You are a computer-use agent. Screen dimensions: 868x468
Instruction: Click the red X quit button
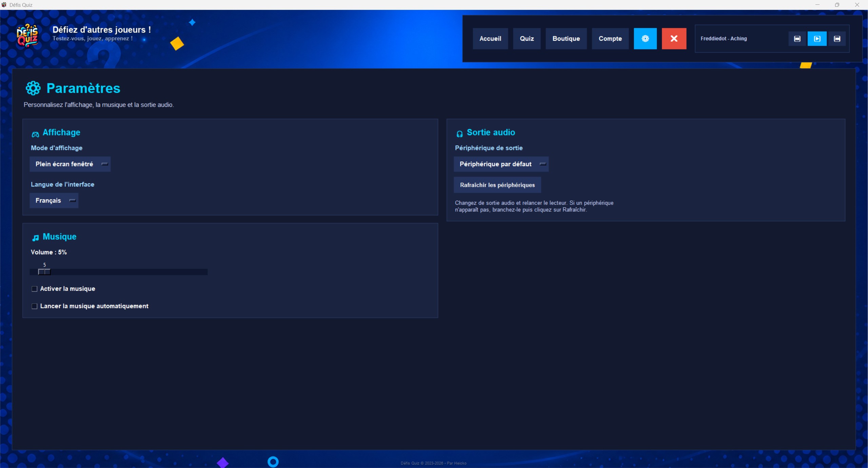674,39
